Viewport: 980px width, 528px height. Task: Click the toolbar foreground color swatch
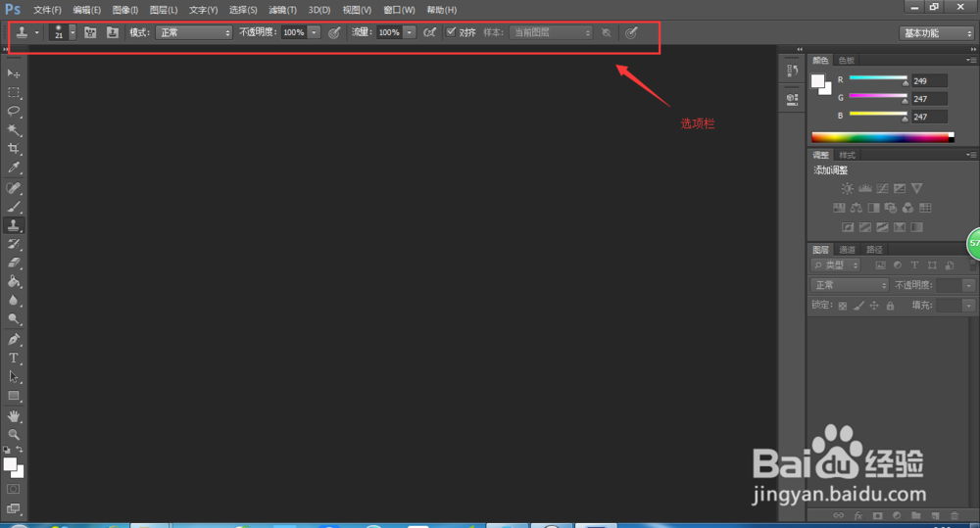9,464
